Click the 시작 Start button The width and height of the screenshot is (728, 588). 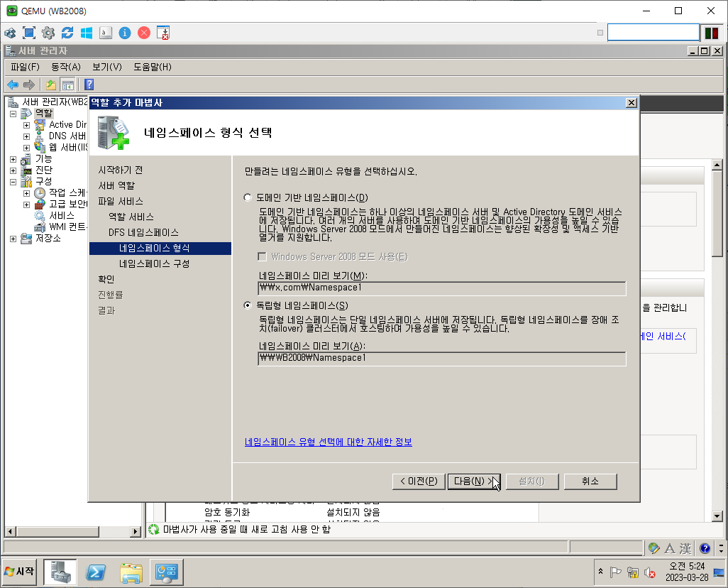(19, 571)
